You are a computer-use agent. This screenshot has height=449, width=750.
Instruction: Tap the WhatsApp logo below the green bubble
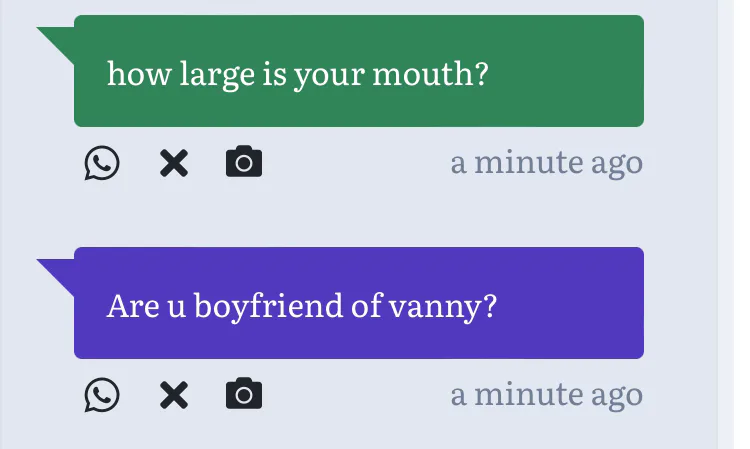point(102,163)
